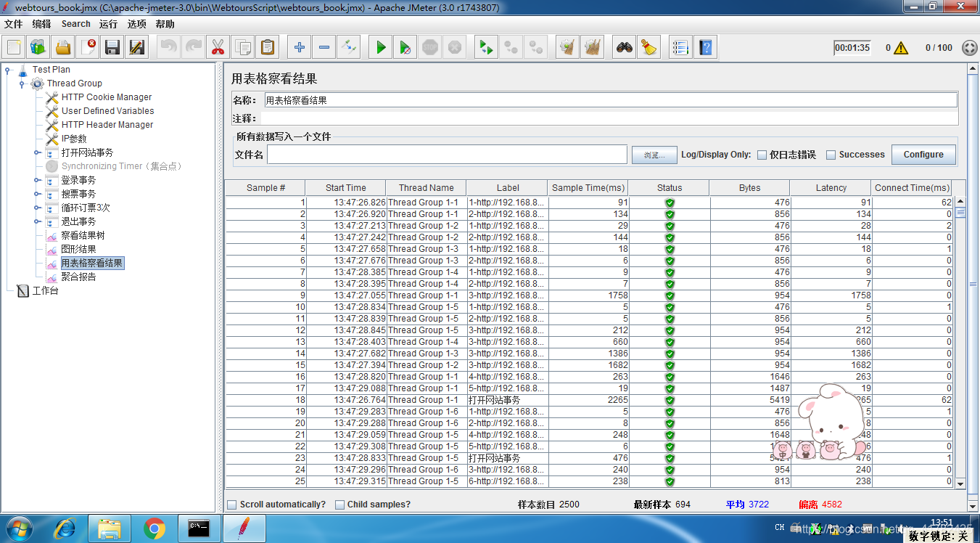
Task: Open a file with the folder icon
Action: coord(63,48)
